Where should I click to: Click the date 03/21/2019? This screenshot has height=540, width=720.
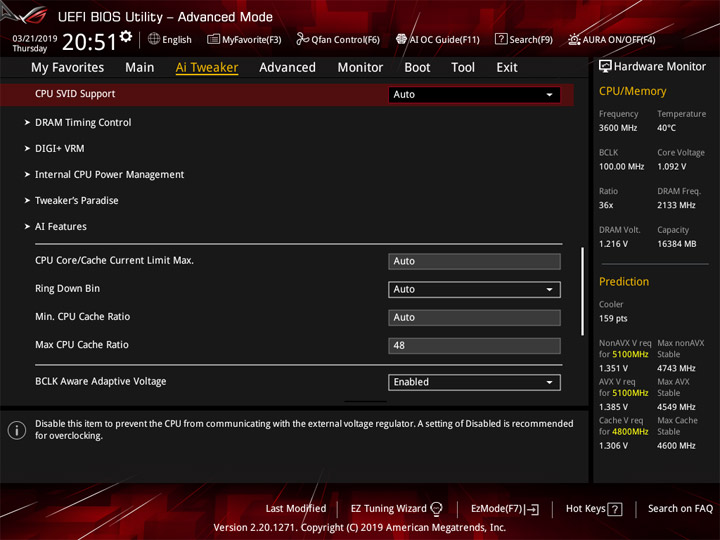(35, 38)
